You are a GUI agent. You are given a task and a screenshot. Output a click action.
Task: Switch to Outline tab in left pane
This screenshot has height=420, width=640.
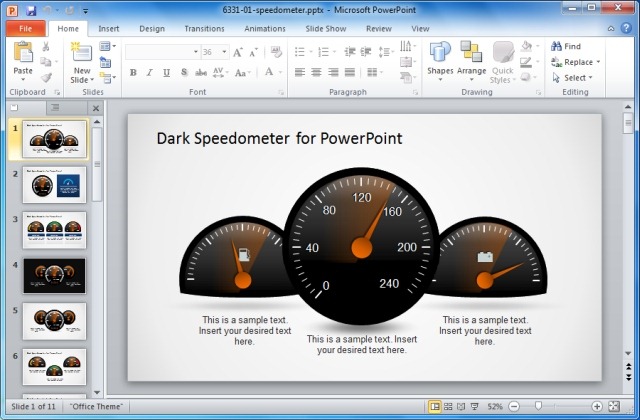click(x=55, y=108)
